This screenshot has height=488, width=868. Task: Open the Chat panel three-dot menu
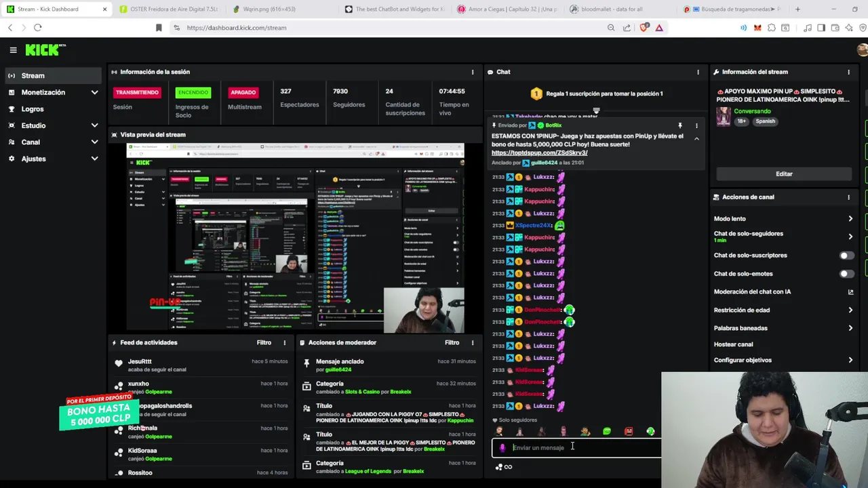point(698,72)
